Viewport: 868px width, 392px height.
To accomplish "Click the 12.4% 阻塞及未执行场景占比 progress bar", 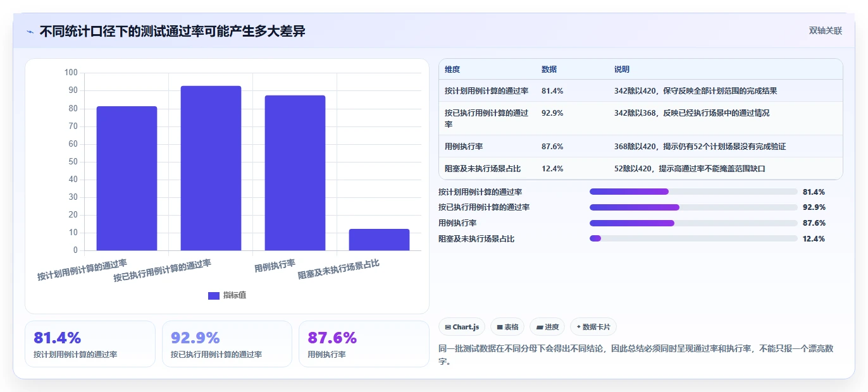I will point(693,238).
